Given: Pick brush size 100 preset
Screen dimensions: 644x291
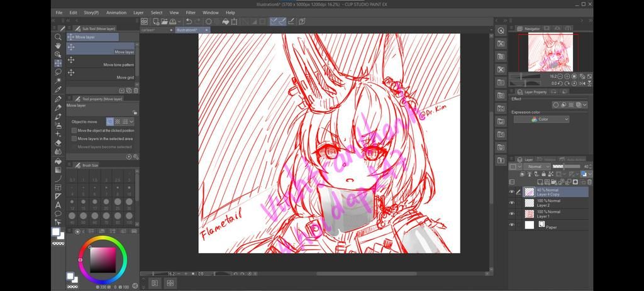Looking at the screenshot, I should (130, 216).
